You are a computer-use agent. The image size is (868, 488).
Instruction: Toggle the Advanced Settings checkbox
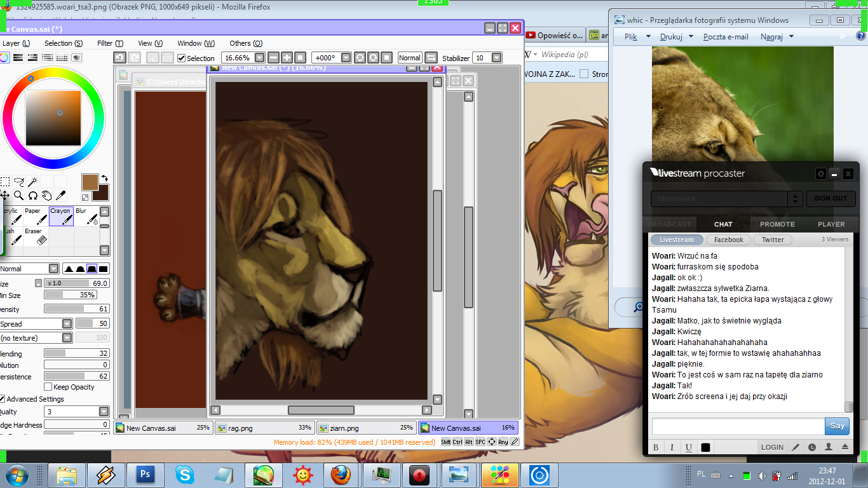2,399
